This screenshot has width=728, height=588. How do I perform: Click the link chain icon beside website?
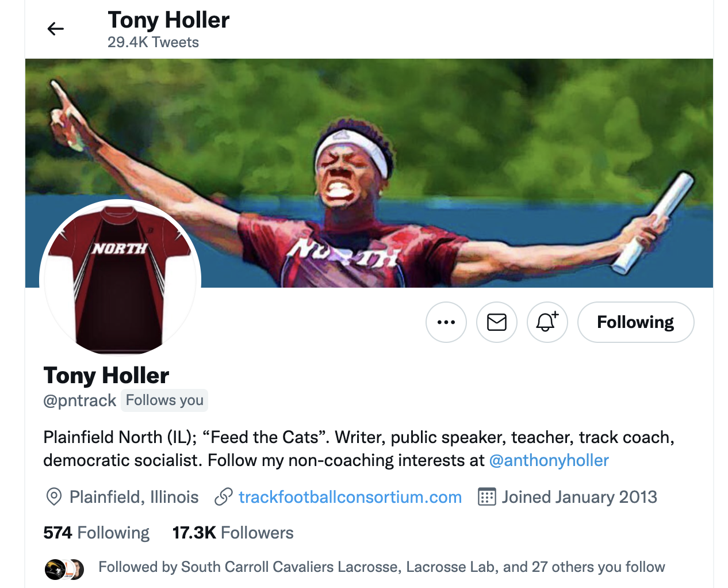(224, 497)
